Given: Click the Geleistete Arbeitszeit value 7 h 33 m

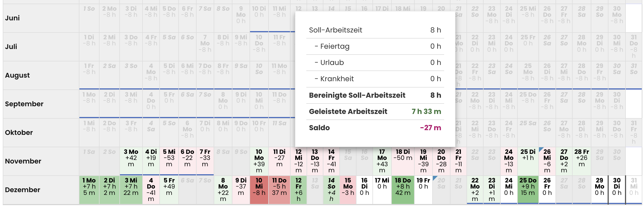Looking at the screenshot, I should (x=426, y=111).
